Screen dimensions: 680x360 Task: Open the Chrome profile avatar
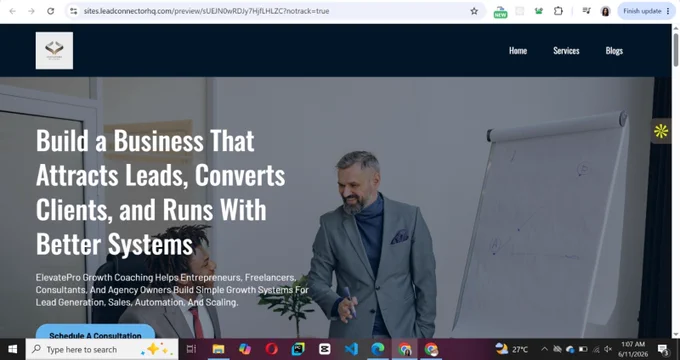(605, 11)
